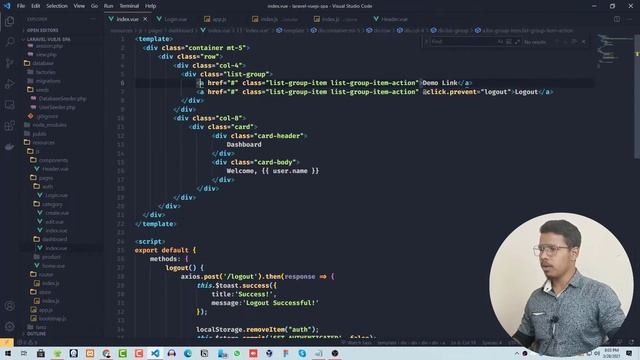Collapse the database folder

43,63
